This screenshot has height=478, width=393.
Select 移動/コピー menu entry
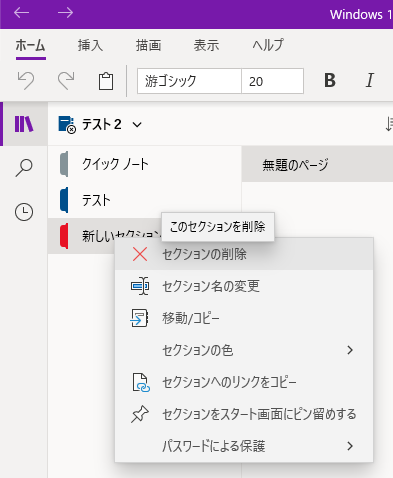[x=244, y=318]
